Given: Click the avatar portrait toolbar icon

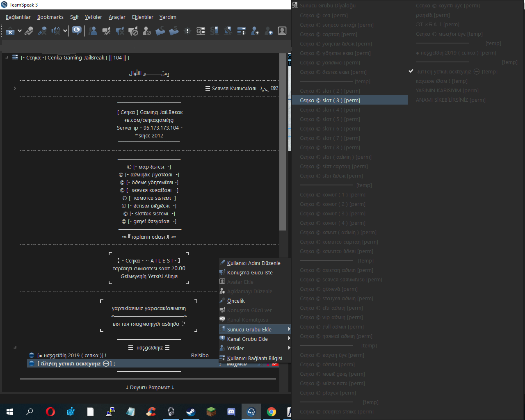Looking at the screenshot, I should [x=282, y=31].
